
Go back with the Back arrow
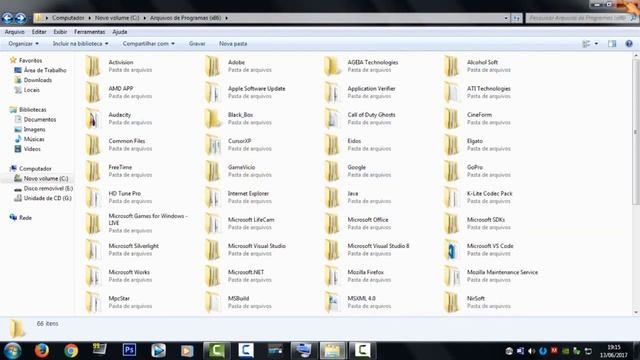pyautogui.click(x=7, y=18)
